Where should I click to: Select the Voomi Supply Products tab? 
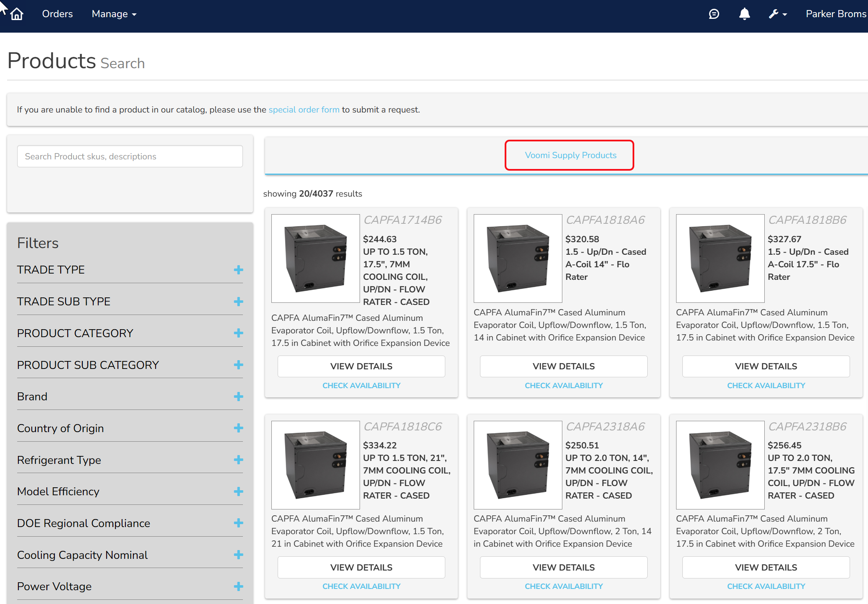(x=570, y=155)
